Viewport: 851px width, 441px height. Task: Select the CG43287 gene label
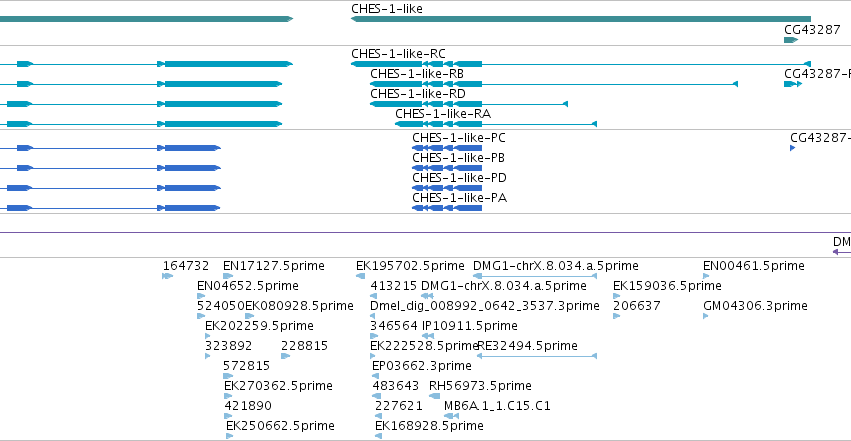point(812,30)
